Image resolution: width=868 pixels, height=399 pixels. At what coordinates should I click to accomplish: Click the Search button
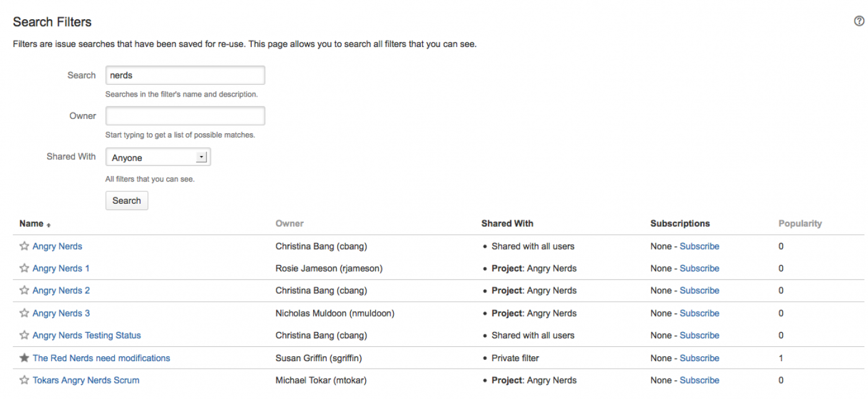126,201
